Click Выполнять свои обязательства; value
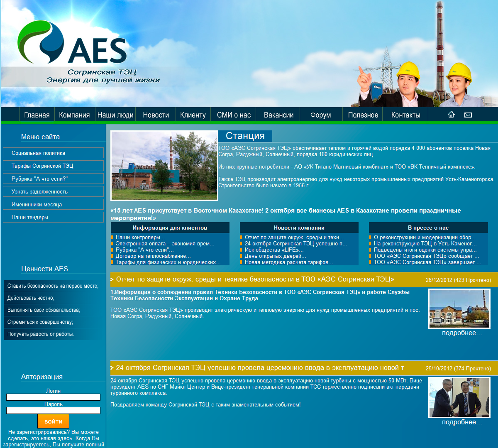498x448 pixels. tap(44, 310)
